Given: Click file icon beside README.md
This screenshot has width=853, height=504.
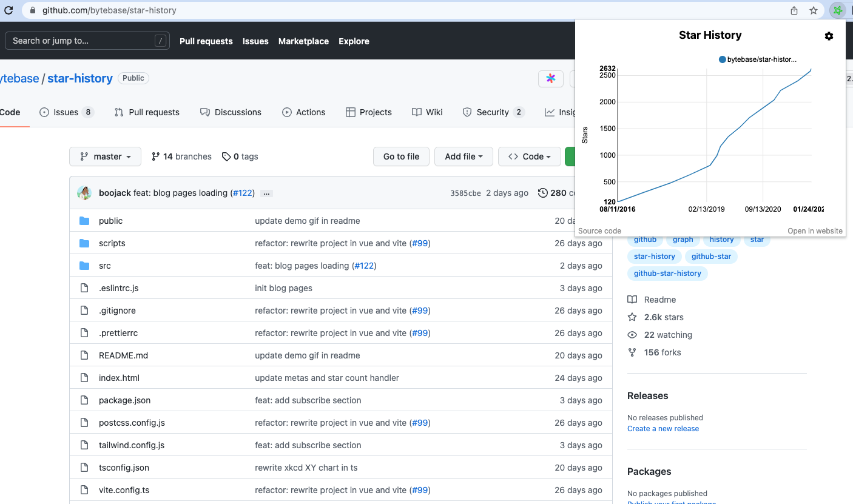Looking at the screenshot, I should click(x=84, y=355).
